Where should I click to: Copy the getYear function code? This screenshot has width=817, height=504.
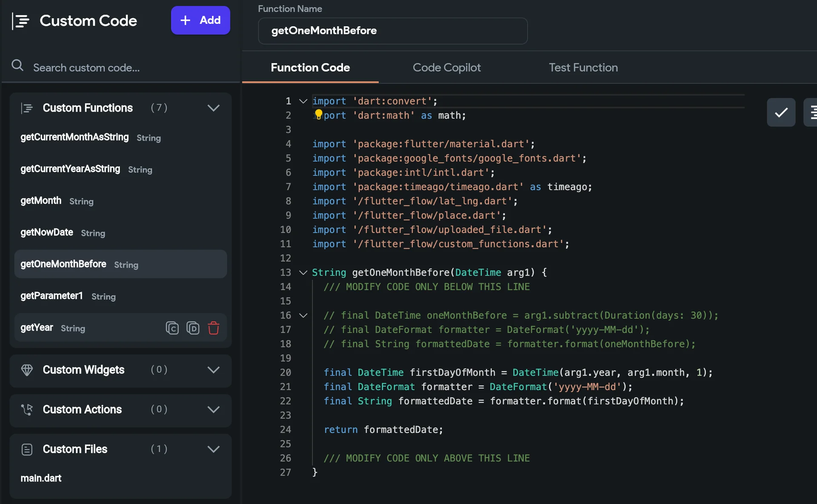click(172, 328)
